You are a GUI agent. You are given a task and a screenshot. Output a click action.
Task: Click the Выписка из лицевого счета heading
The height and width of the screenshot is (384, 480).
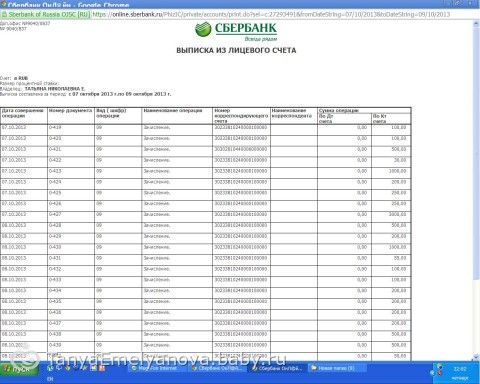click(236, 51)
